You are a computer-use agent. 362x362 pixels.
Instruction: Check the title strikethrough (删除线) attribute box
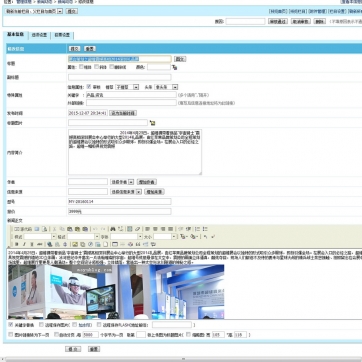click(112, 67)
